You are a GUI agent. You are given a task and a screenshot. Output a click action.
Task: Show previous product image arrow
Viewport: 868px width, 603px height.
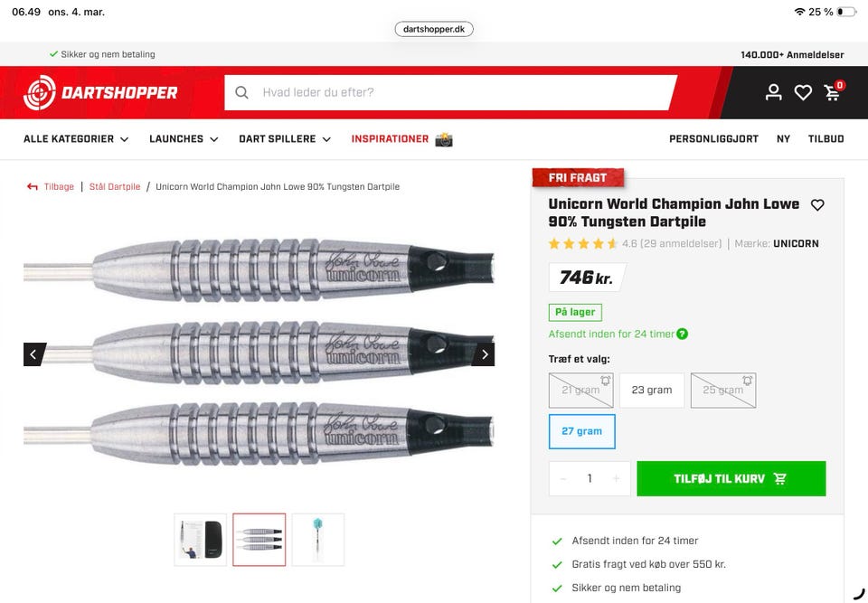pos(34,354)
